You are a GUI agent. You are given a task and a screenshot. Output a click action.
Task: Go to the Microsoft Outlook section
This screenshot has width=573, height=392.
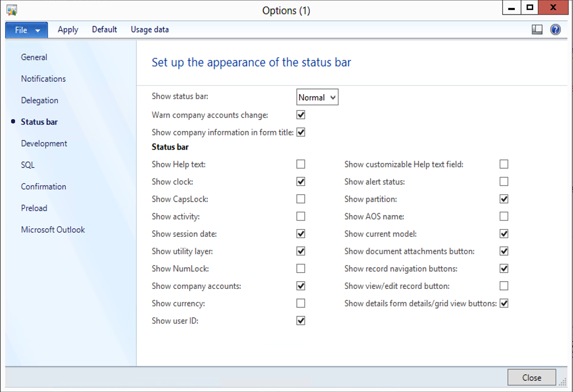click(53, 230)
